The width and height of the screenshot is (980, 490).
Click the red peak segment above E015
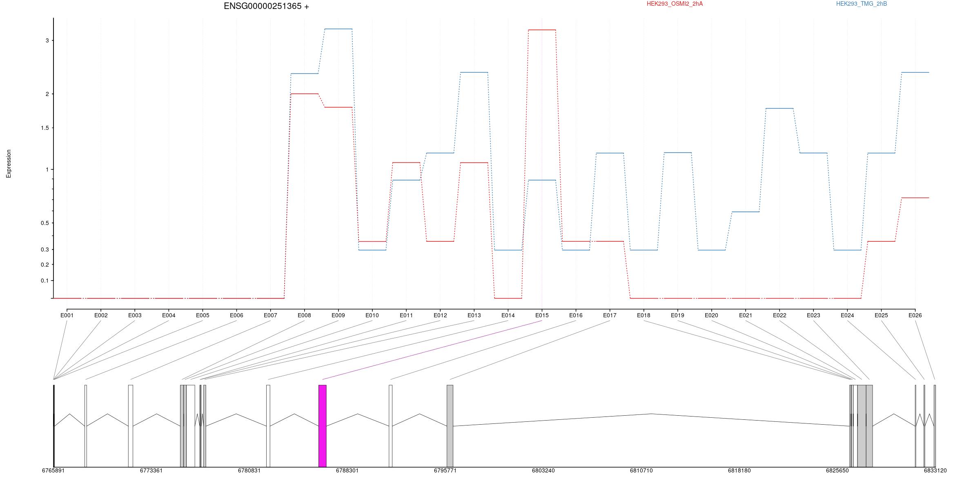pos(542,30)
